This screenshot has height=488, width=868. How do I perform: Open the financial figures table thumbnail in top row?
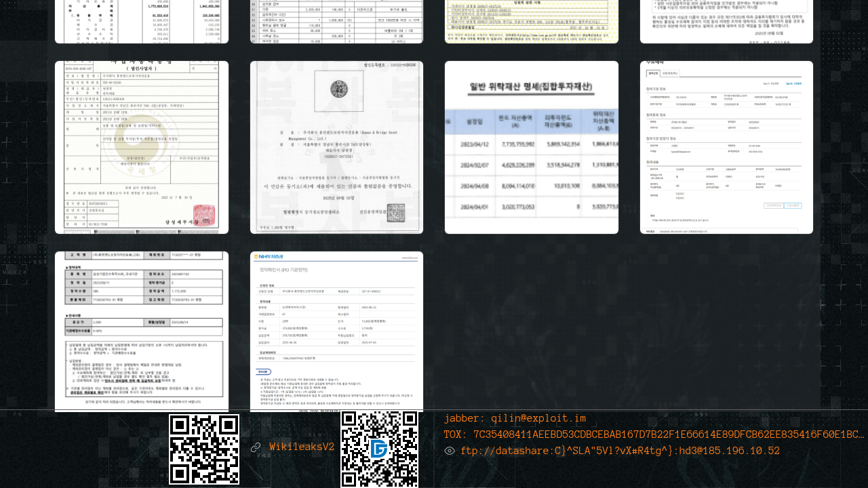coord(142,22)
